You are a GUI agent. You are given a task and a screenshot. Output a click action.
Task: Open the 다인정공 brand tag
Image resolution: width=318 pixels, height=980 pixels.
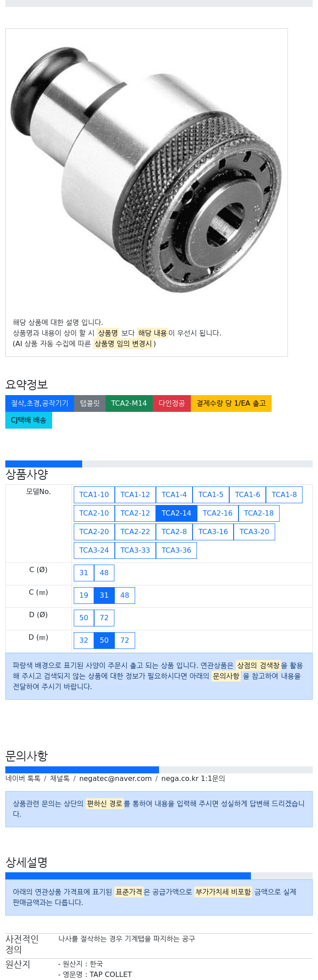point(172,403)
